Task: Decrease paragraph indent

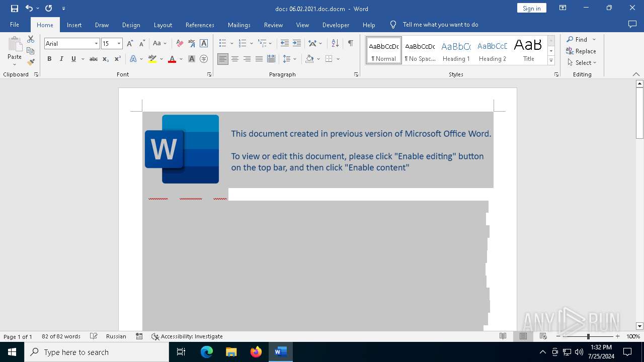Action: (x=285, y=44)
